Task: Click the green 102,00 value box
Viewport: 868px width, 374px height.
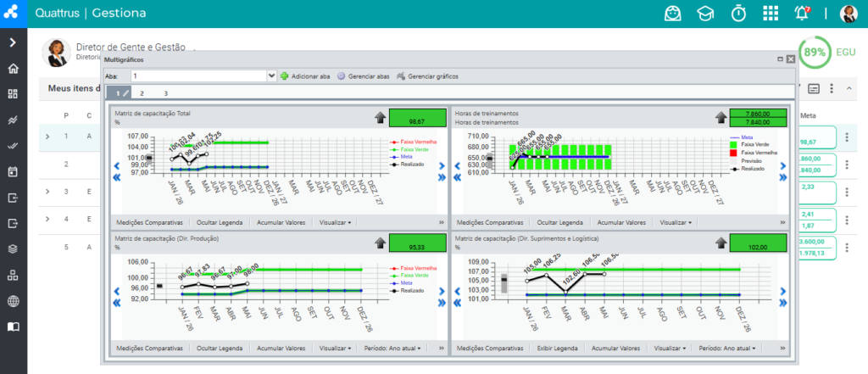Action: coord(758,243)
